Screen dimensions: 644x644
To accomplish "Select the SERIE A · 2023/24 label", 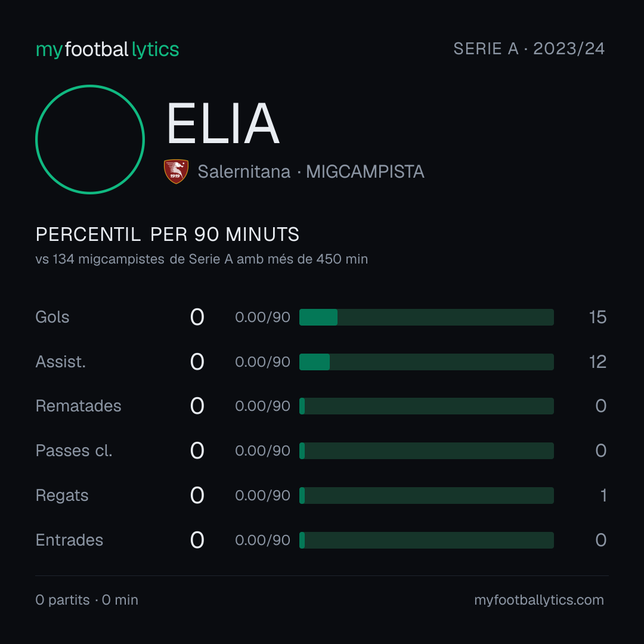I will point(529,48).
